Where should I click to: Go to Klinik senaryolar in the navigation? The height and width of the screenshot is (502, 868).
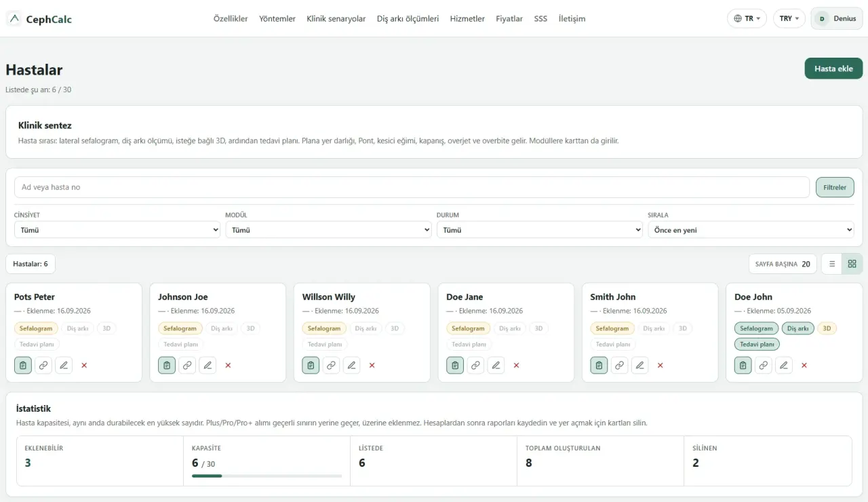[x=336, y=19]
